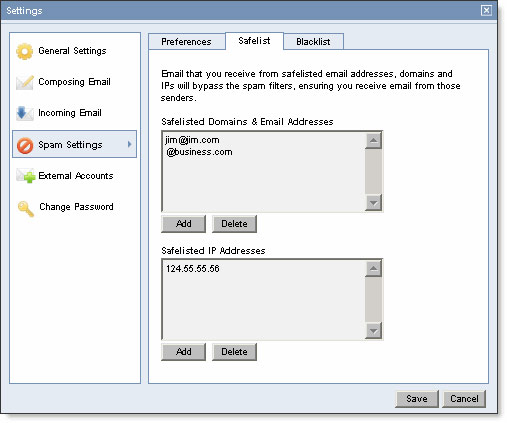The width and height of the screenshot is (507, 423).
Task: Save the spam settings changes
Action: pos(417,399)
